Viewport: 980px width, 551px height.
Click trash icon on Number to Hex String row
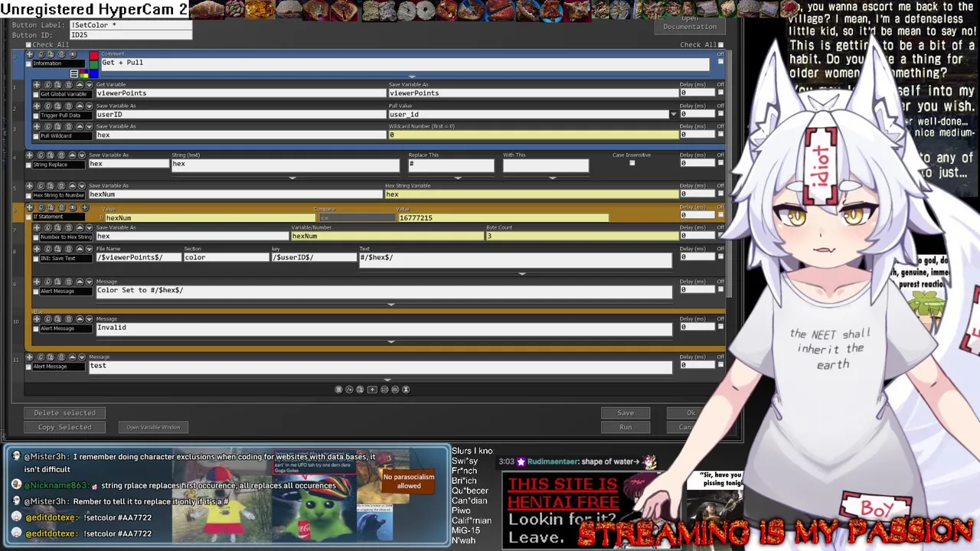click(x=69, y=227)
